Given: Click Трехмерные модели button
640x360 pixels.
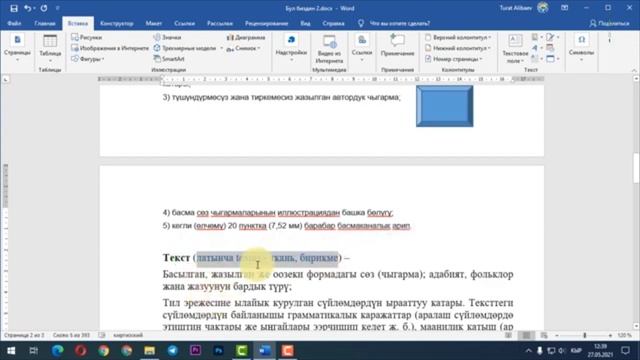Looking at the screenshot, I should pos(184,48).
